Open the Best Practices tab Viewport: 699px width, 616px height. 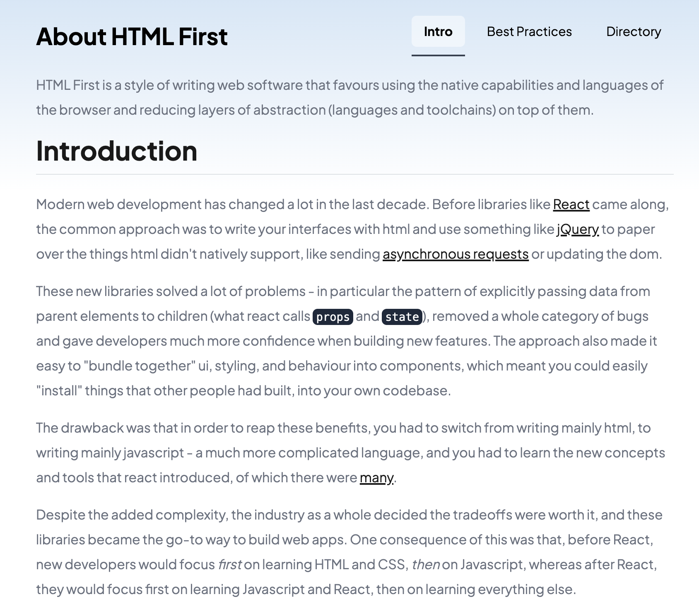pos(529,32)
